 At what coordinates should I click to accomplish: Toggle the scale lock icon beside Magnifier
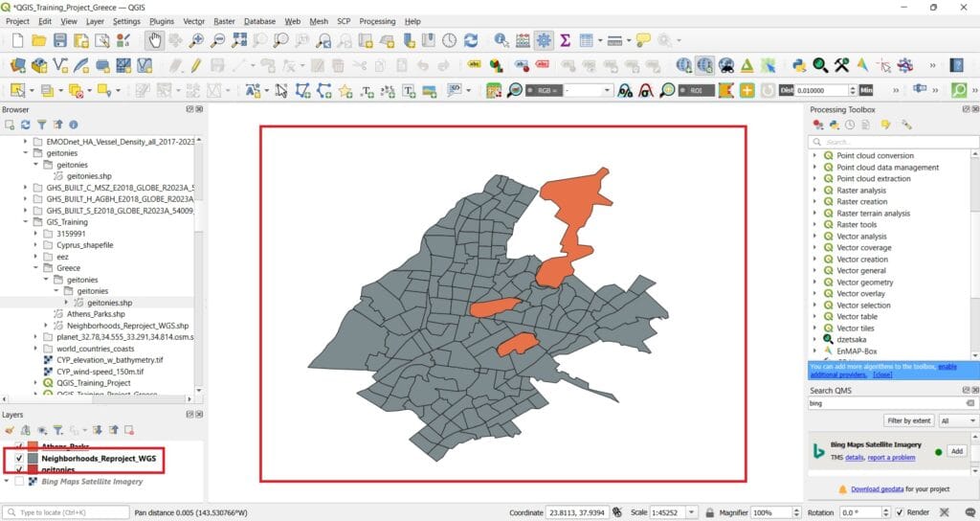pos(709,512)
